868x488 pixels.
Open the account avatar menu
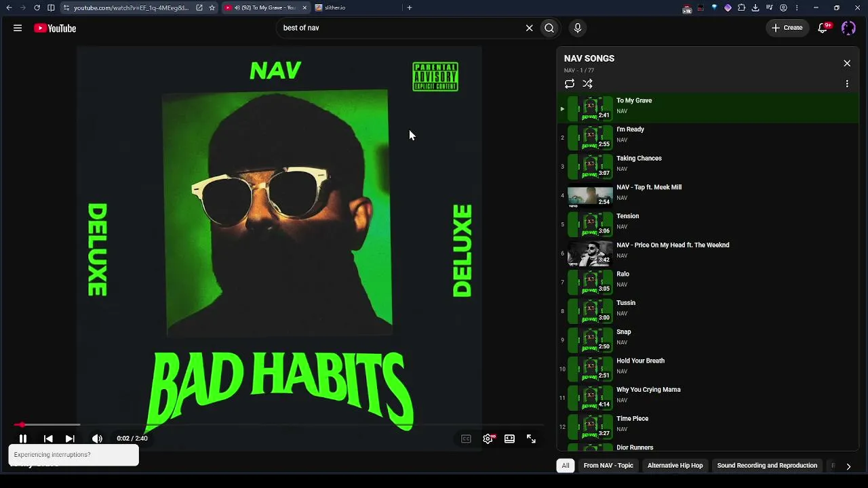point(848,28)
